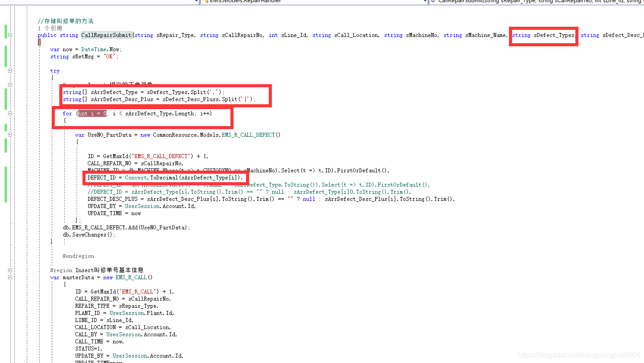Collapse the try block outline
The width and height of the screenshot is (644, 363).
coord(10,71)
